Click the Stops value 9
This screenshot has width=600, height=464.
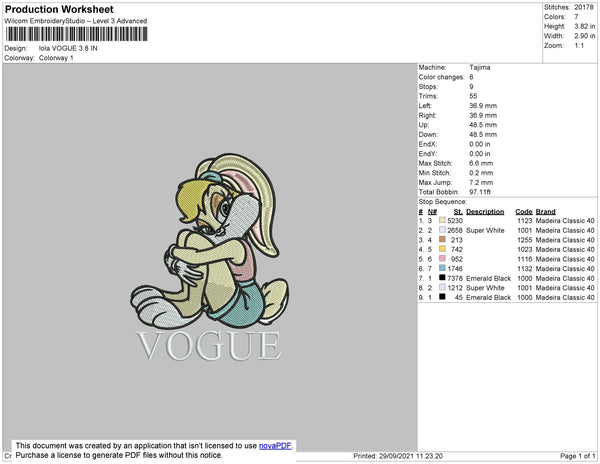(471, 86)
